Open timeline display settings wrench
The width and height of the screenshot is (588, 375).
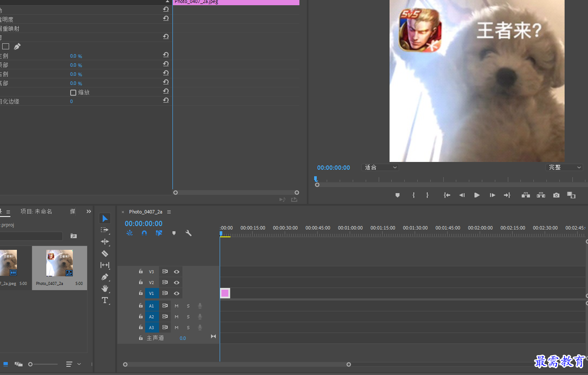pos(188,233)
